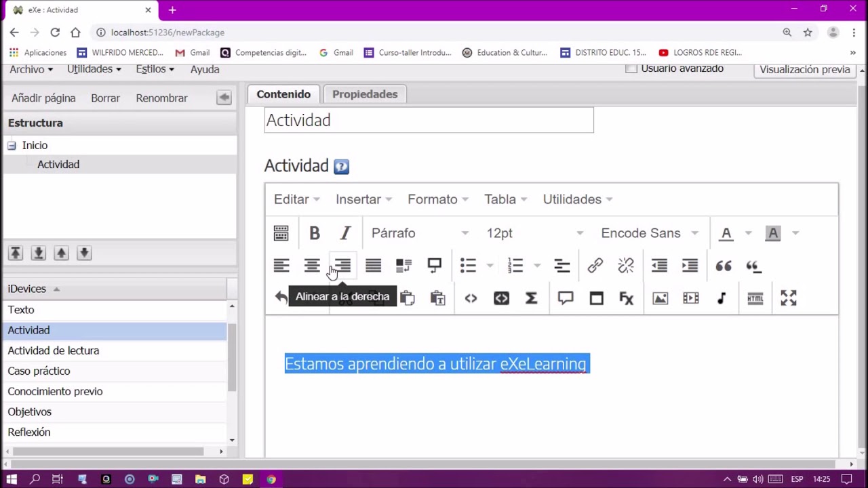Open the 12pt font size dropdown
Viewport: 868px width, 488px height.
[534, 233]
